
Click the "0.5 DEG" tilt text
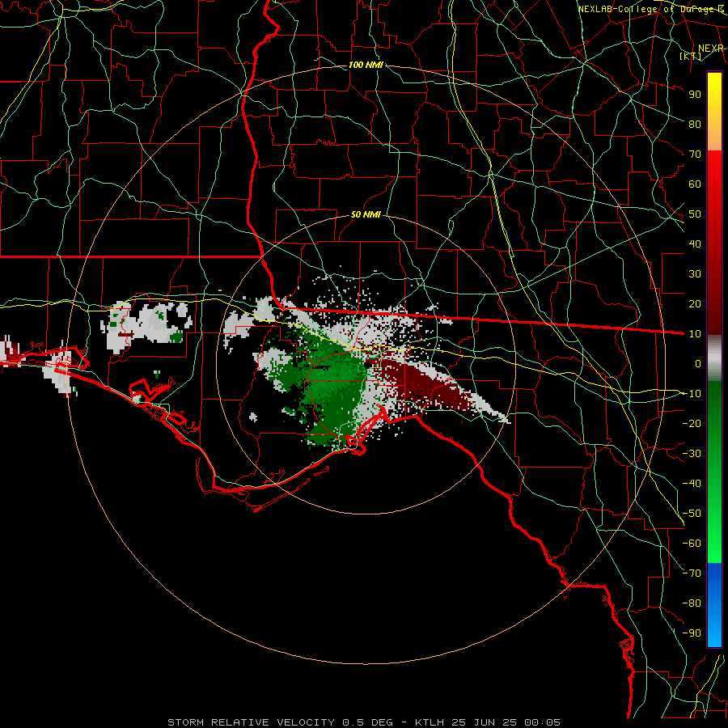click(368, 722)
